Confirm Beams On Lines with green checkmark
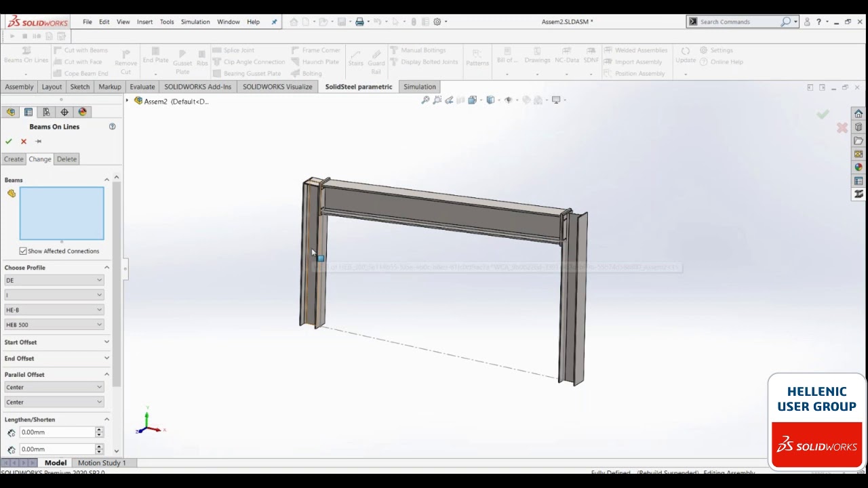 coord(9,141)
